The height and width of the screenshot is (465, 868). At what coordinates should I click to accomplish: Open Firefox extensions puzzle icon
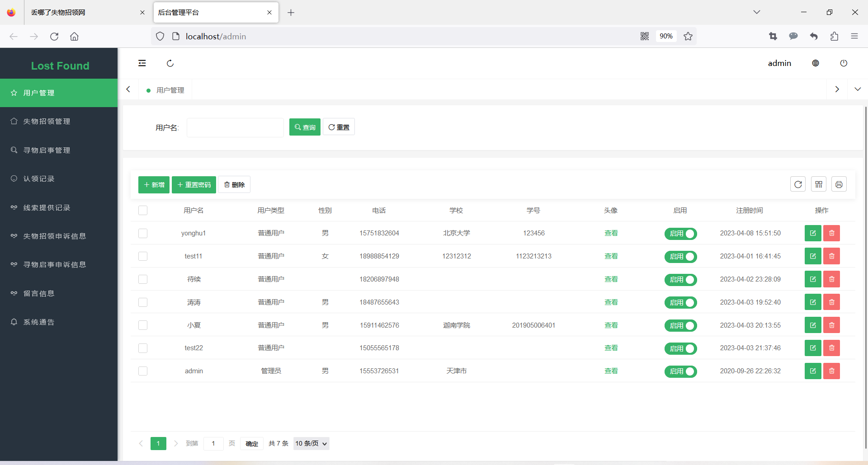tap(834, 36)
